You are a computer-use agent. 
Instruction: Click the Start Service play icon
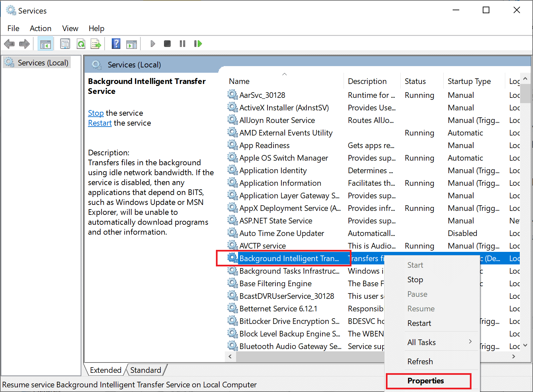coord(152,44)
